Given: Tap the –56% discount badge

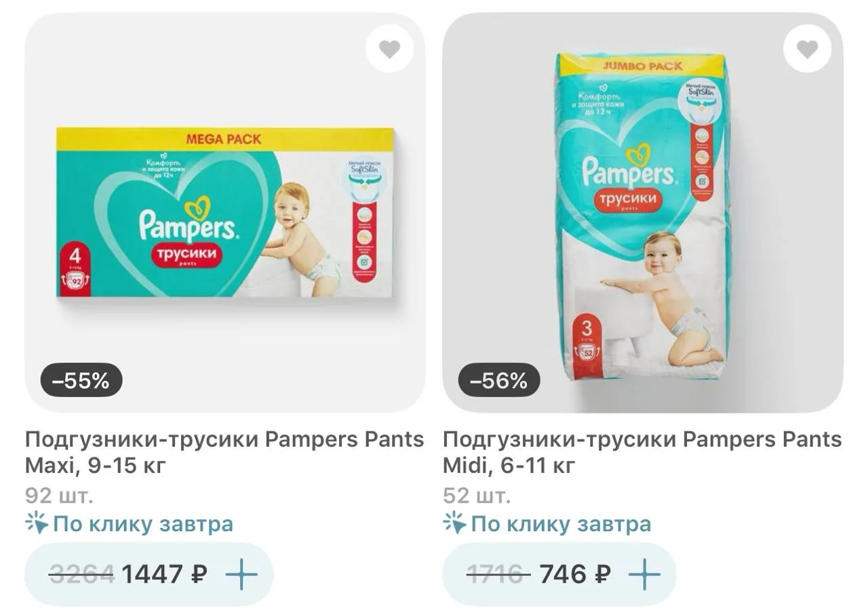Looking at the screenshot, I should (x=499, y=381).
